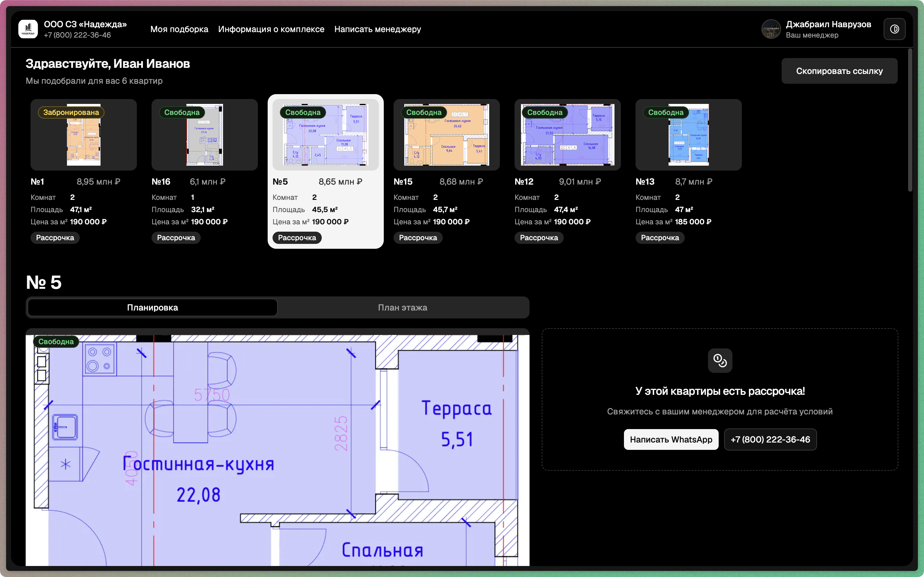Select apartment №13 floor plan thumbnail
924x577 pixels.
pyautogui.click(x=688, y=135)
